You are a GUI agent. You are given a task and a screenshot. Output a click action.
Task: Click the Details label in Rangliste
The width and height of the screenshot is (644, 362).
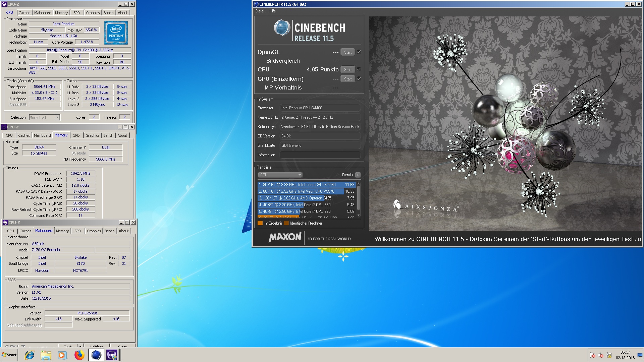347,175
